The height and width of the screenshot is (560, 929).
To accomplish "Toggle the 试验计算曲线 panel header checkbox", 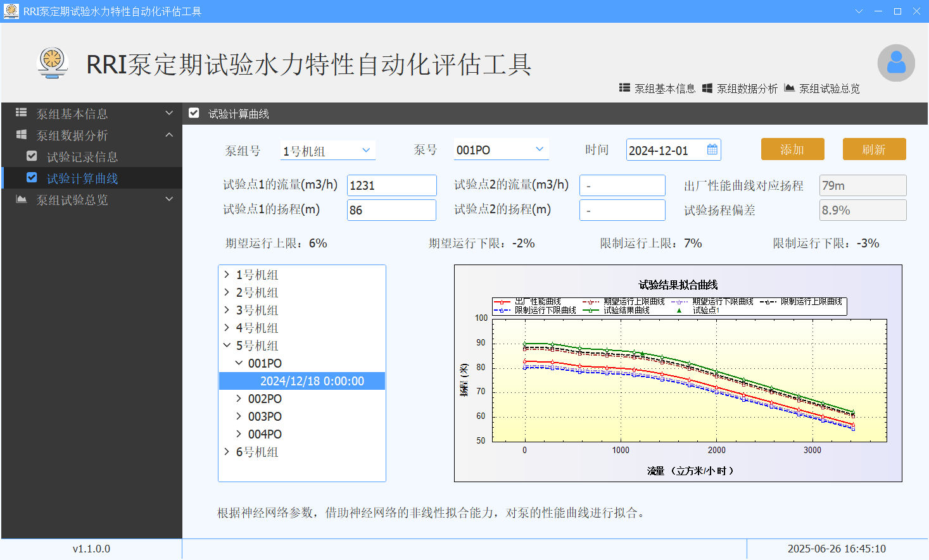I will (x=194, y=113).
